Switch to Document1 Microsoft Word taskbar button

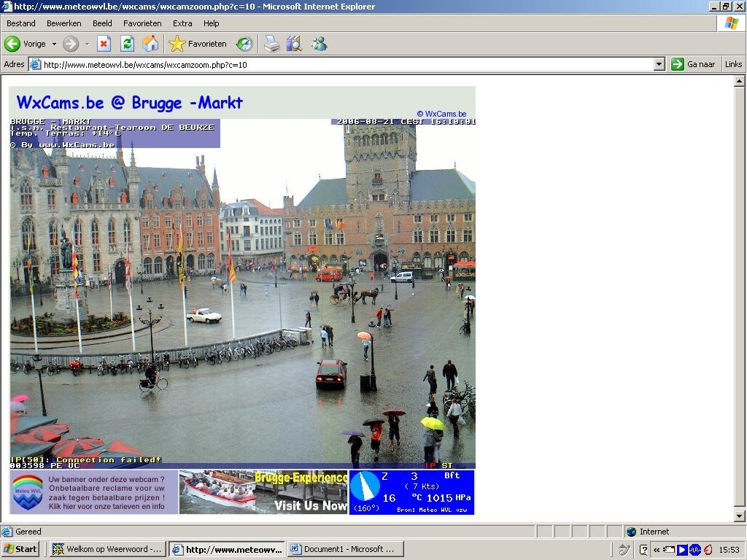pos(346,549)
